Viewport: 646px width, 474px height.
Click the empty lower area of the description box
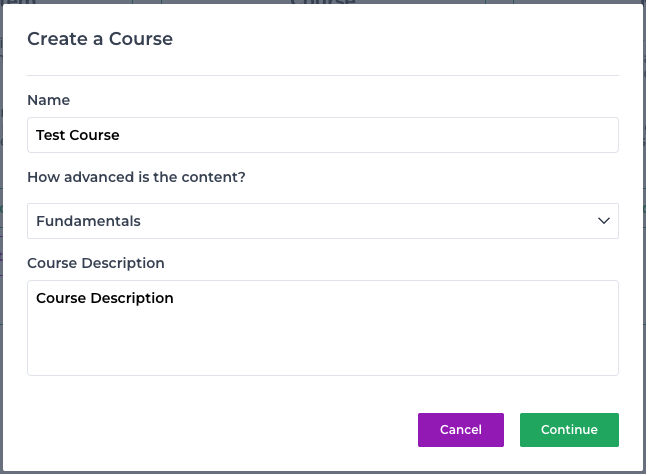click(x=323, y=346)
